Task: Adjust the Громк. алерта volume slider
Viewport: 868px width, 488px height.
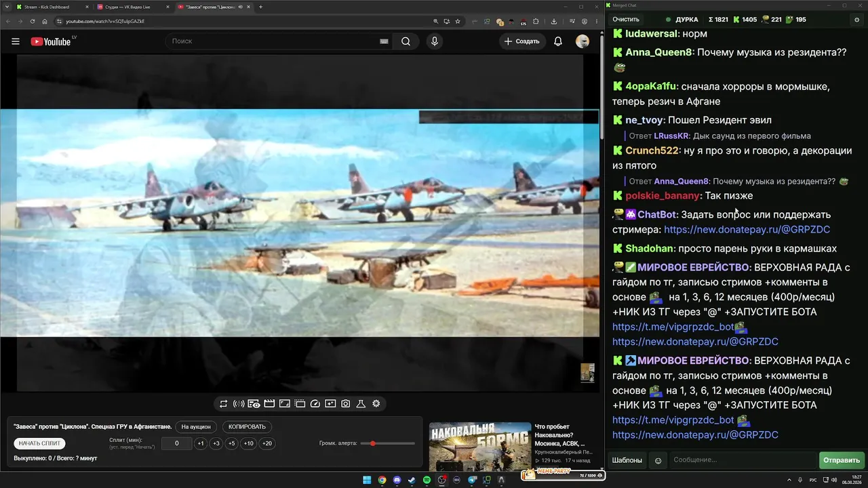Action: (388, 443)
